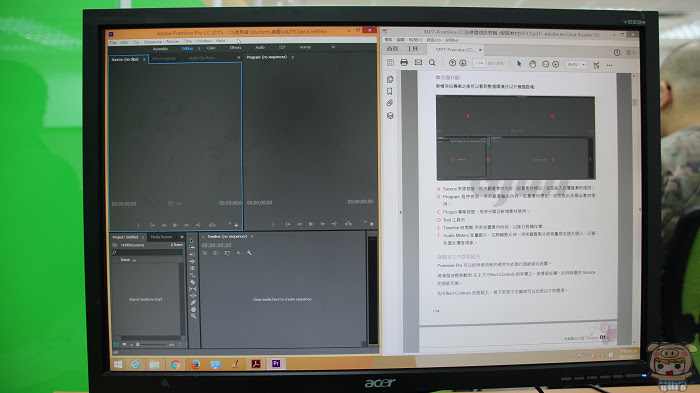The width and height of the screenshot is (700, 393).
Task: Choose the Hand tool in Premiere tools panel
Action: 193,309
